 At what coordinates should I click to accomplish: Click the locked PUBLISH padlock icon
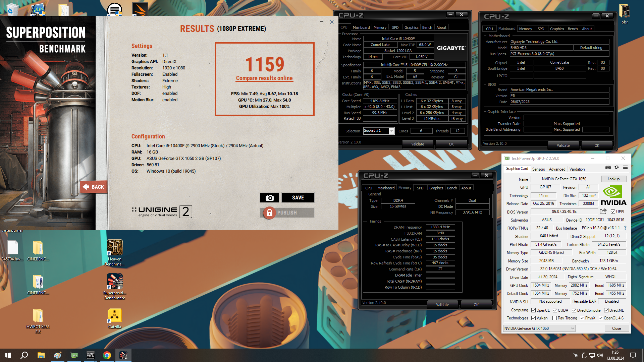269,213
